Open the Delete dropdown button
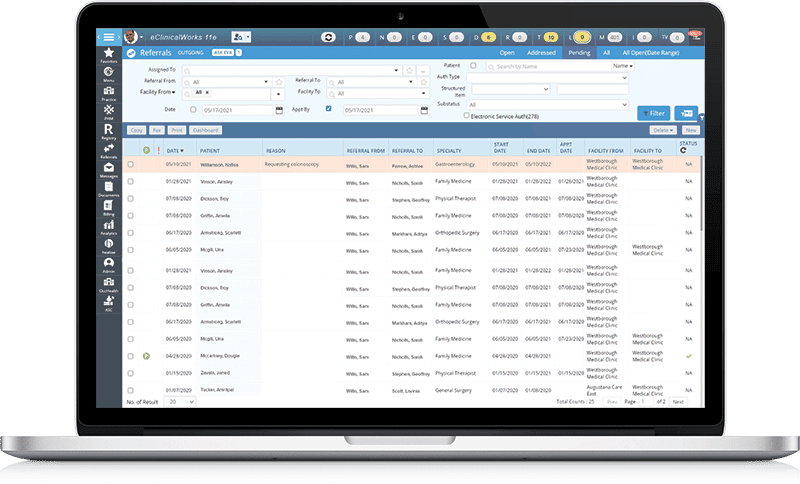This screenshot has width=800, height=484. pos(663,130)
